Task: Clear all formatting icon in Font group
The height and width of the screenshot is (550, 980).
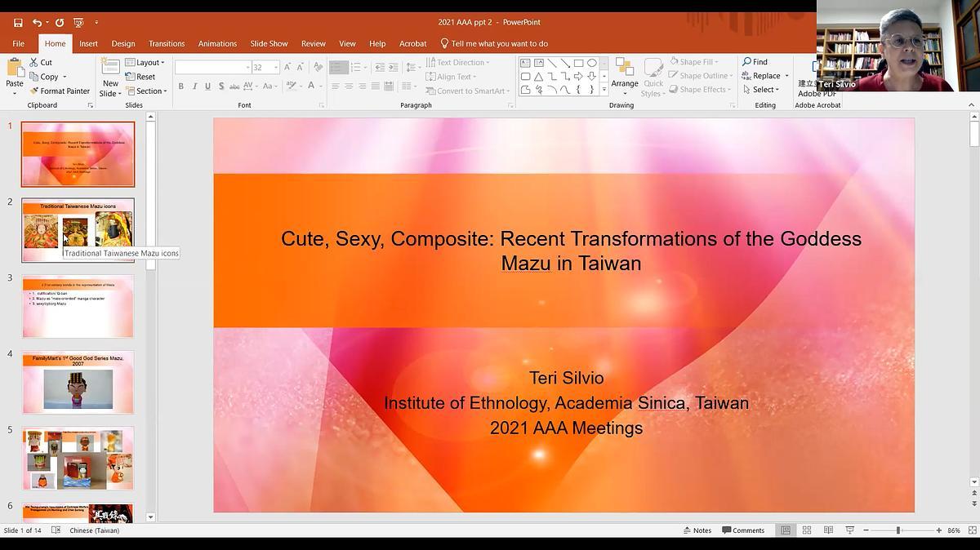Action: click(x=318, y=68)
